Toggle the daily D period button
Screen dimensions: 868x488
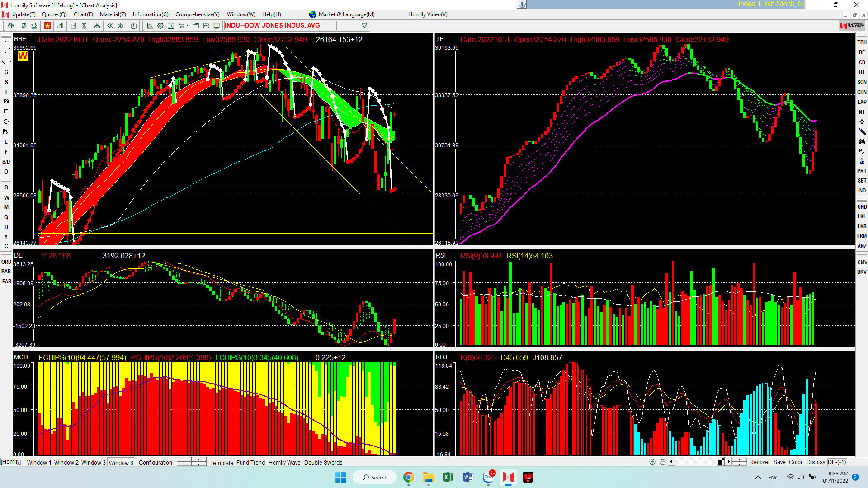6,188
